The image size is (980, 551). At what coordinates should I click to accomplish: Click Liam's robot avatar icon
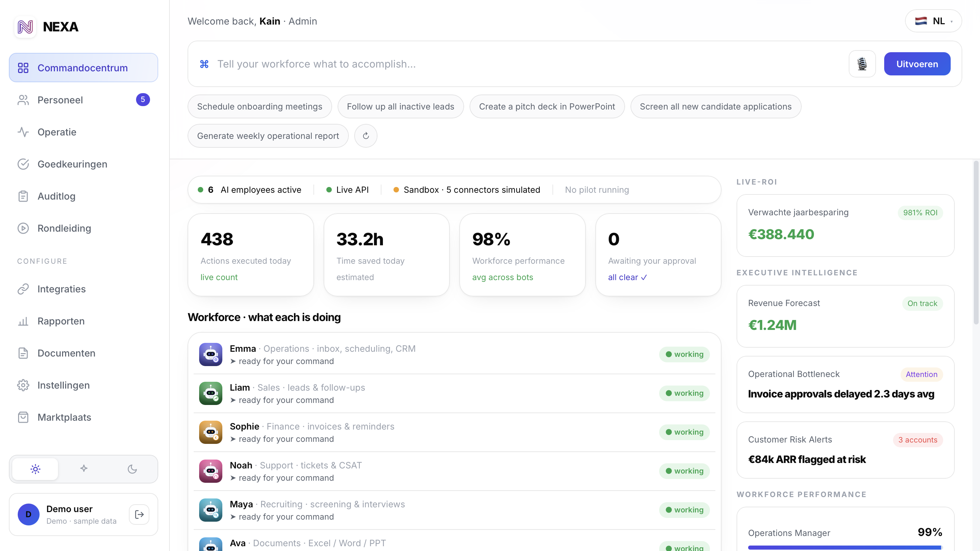pos(210,393)
